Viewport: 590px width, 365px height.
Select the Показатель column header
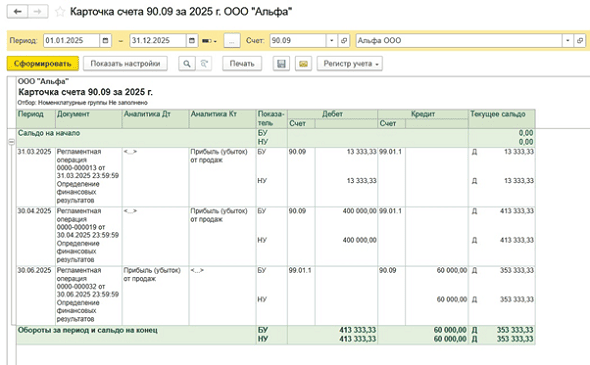click(271, 118)
